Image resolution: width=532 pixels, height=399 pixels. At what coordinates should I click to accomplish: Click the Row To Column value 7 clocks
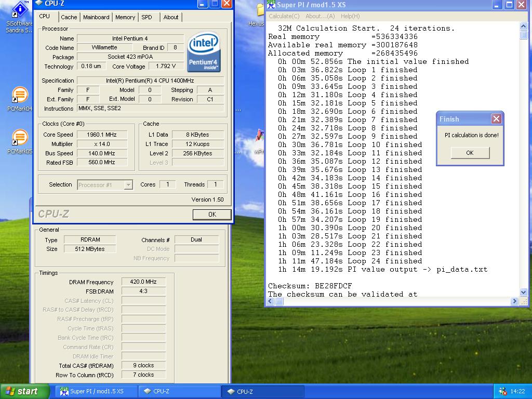point(143,375)
